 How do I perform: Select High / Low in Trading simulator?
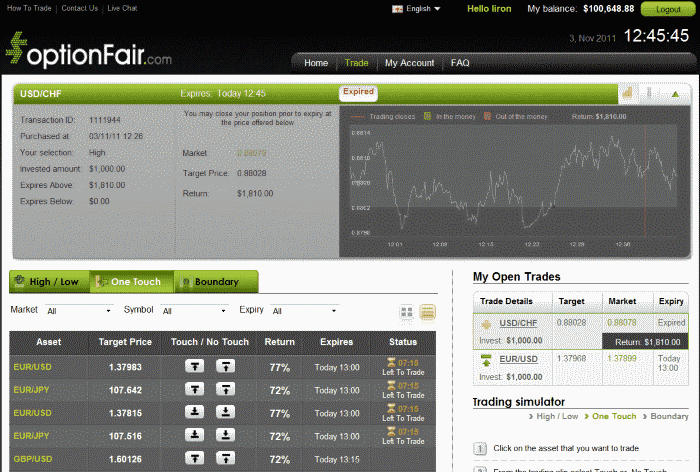click(557, 416)
